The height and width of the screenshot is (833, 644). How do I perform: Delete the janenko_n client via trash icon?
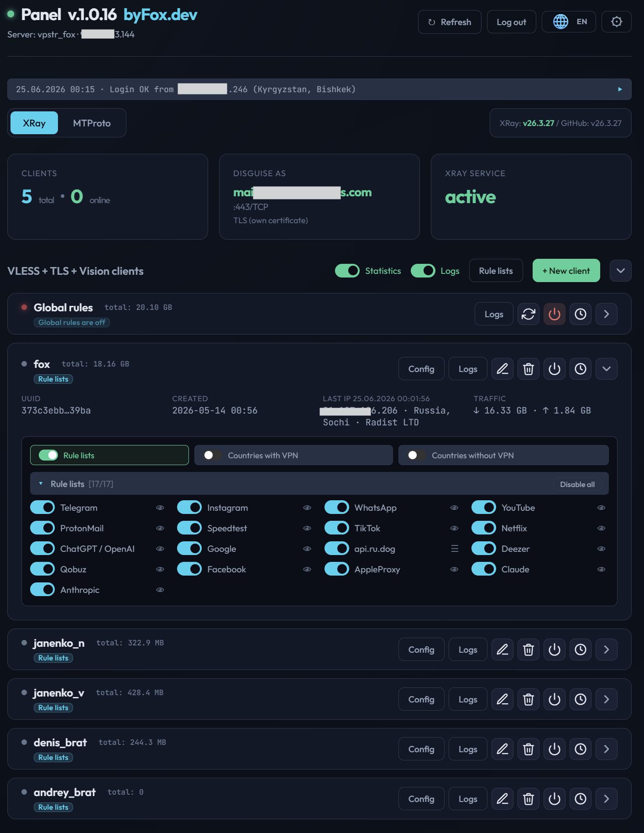tap(528, 650)
